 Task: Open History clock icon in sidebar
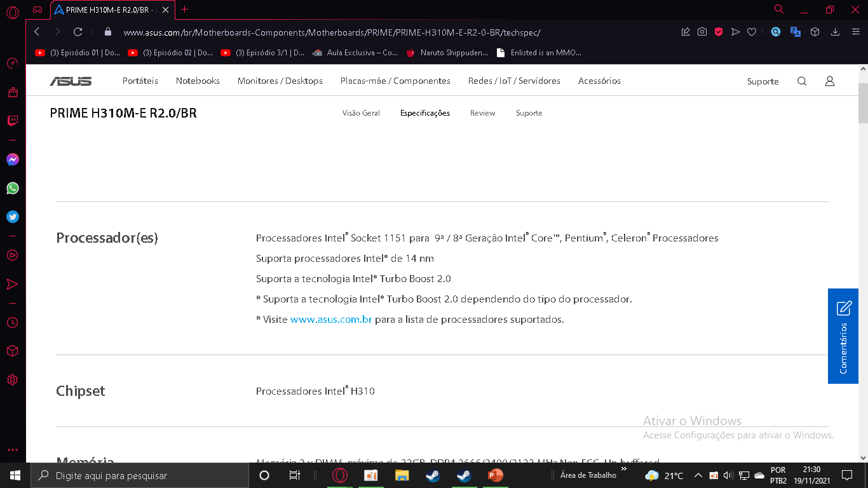coord(12,323)
